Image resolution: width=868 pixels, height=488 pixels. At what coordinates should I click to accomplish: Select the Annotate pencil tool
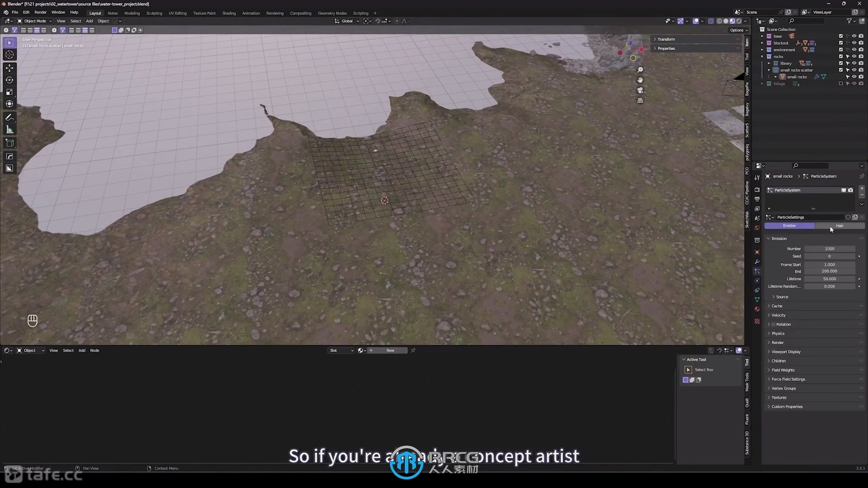(x=9, y=117)
